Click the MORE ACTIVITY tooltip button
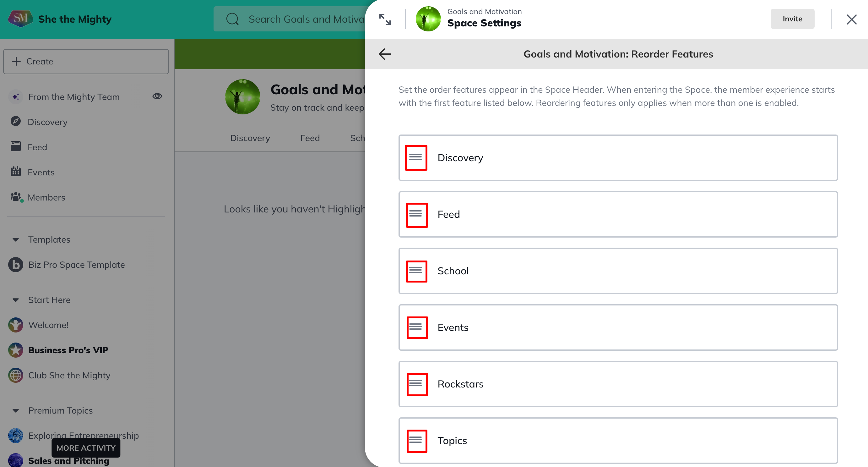868x467 pixels. (86, 448)
